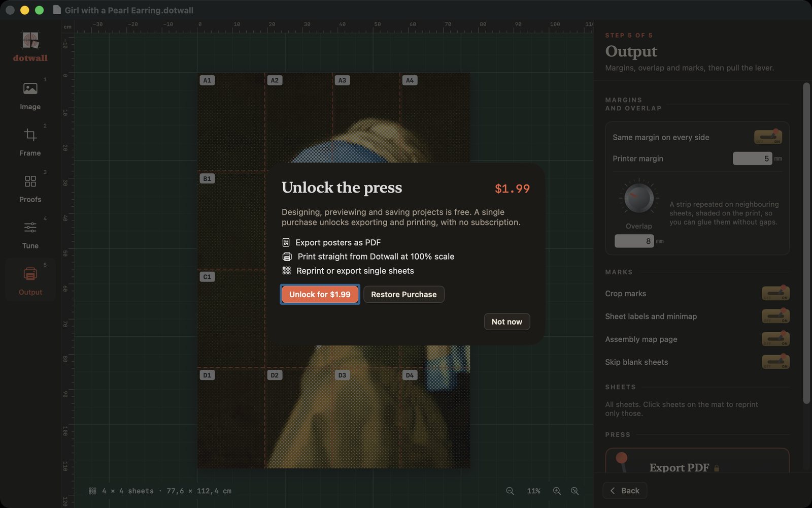Image resolution: width=812 pixels, height=508 pixels.
Task: Select sheet label C1 on the mat
Action: [207, 277]
